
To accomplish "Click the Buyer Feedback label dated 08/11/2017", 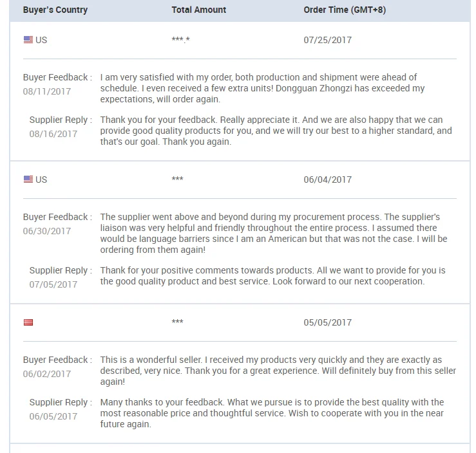I will (57, 77).
